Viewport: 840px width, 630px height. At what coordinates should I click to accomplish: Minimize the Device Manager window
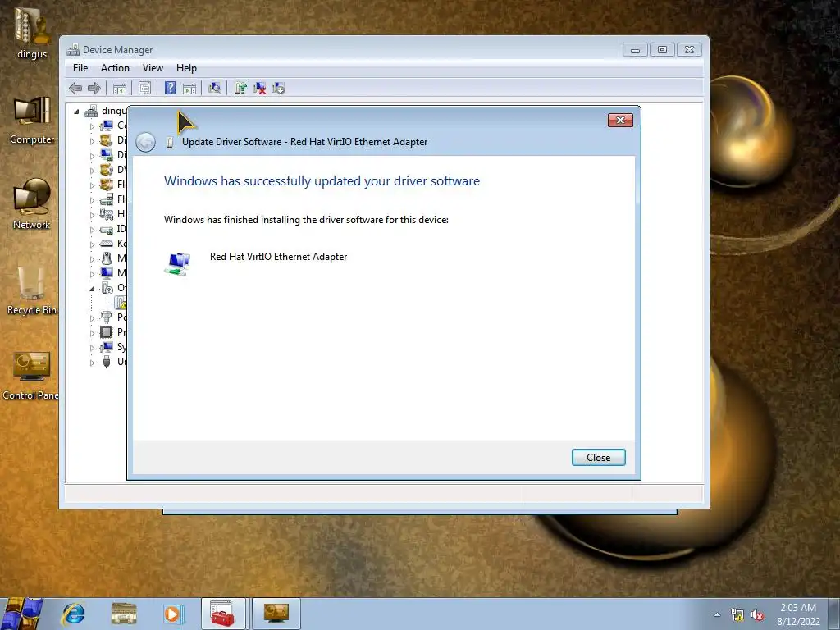point(636,50)
